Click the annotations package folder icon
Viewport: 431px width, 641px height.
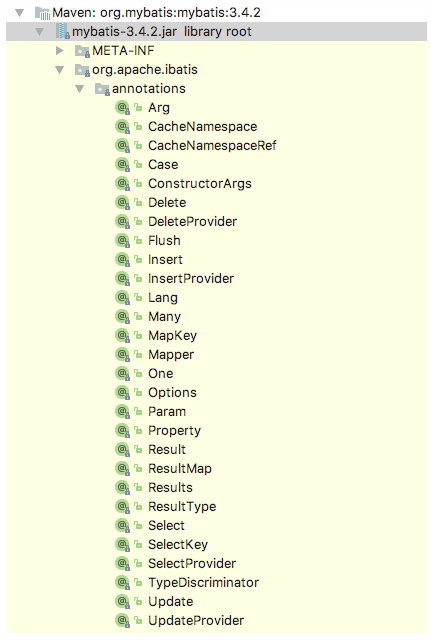(102, 89)
